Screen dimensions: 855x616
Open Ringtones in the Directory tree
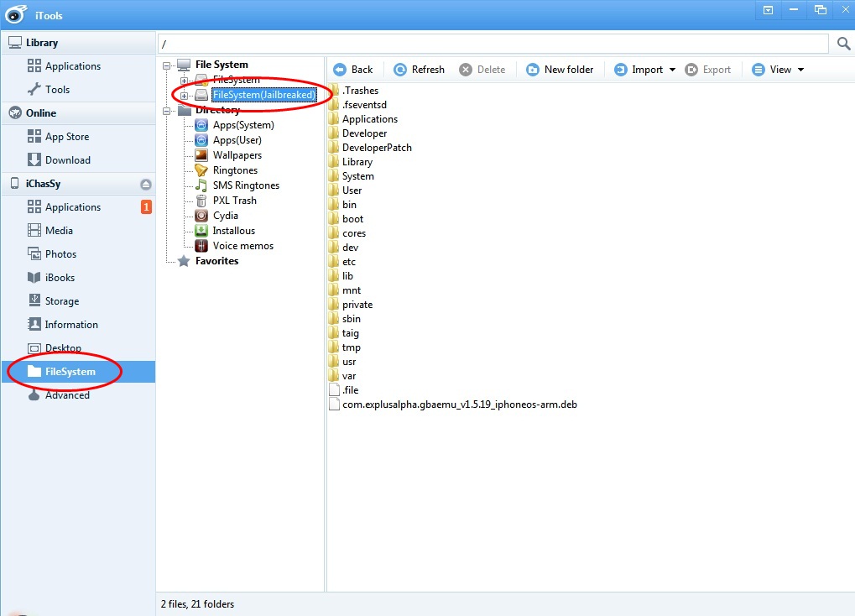[234, 170]
